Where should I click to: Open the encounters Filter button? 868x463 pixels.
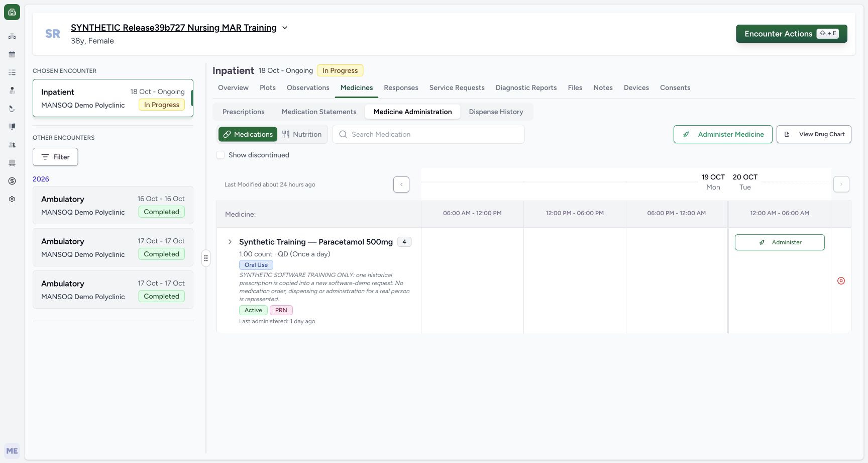click(x=55, y=157)
